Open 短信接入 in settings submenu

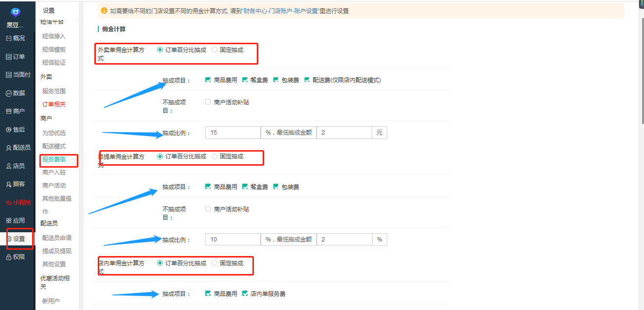[54, 36]
